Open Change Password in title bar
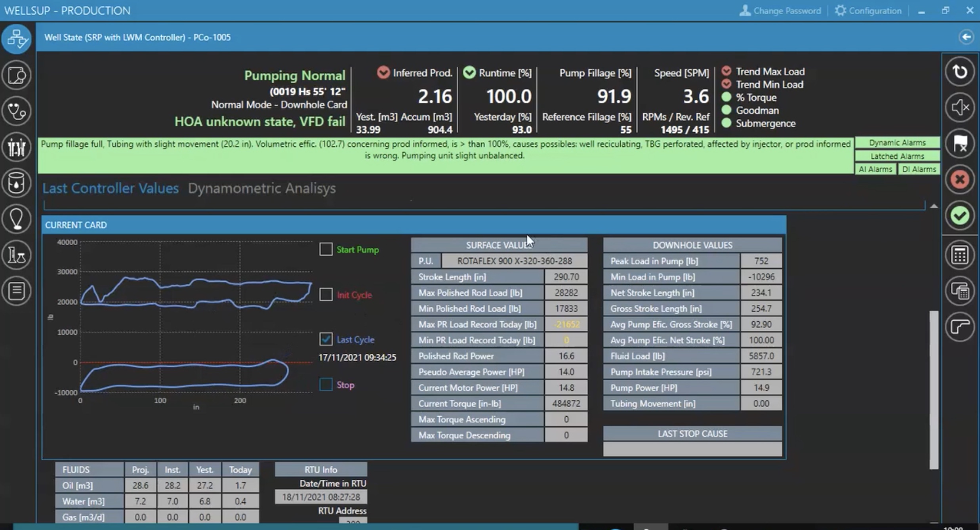This screenshot has height=530, width=980. (x=780, y=11)
